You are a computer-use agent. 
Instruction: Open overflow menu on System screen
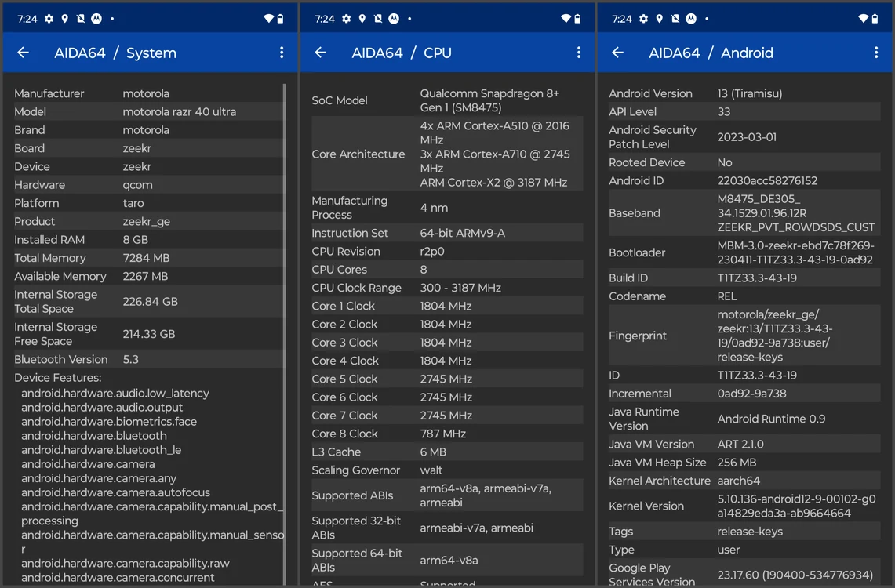point(282,53)
